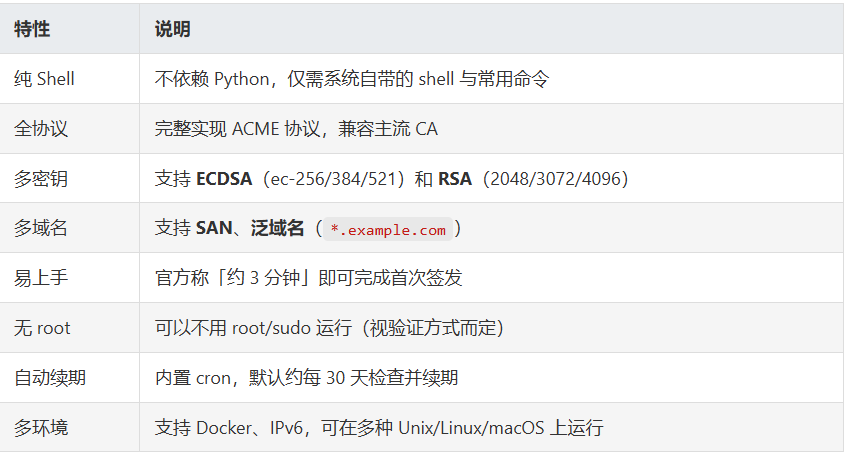The image size is (848, 460).
Task: Select the 无 root feature cell
Action: (x=42, y=328)
